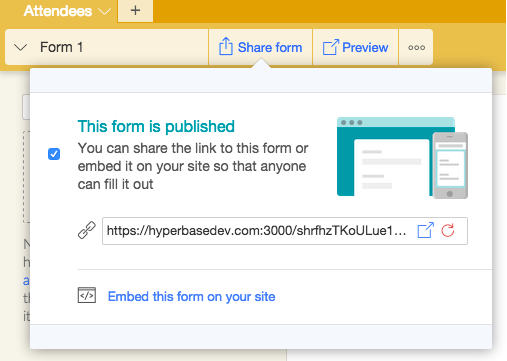The image size is (507, 361).
Task: Add a new table with plus button
Action: click(x=135, y=11)
